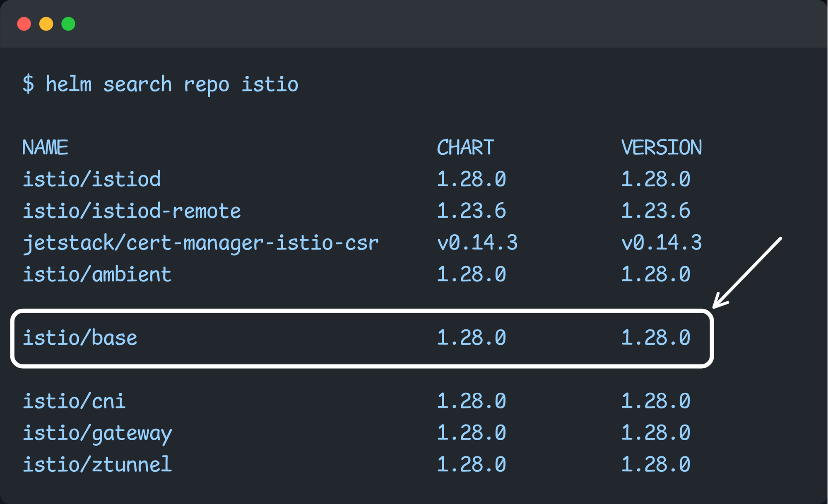
Task: Select the istio/cni entry
Action: point(75,401)
